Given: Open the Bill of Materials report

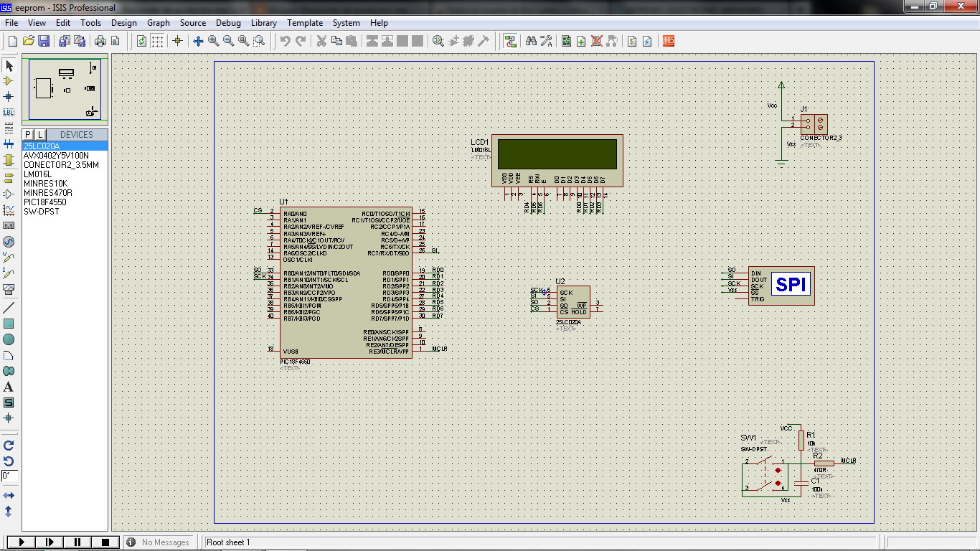Looking at the screenshot, I should 632,41.
